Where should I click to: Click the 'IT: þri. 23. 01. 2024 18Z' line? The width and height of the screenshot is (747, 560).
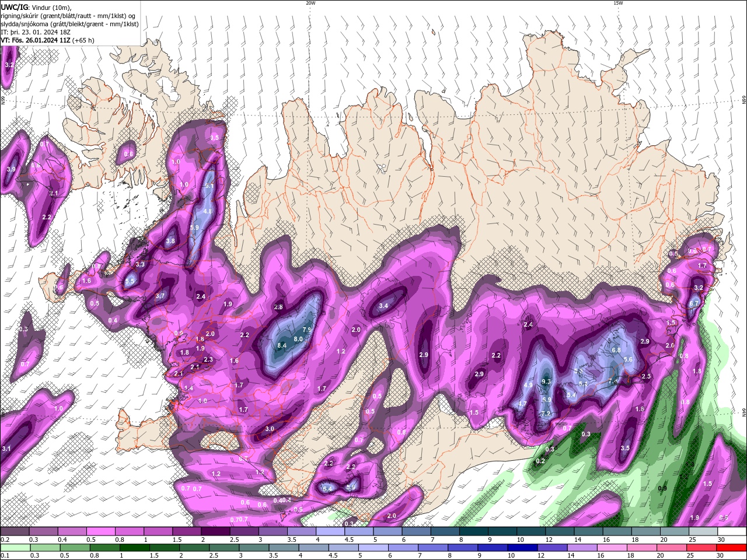tap(36, 32)
